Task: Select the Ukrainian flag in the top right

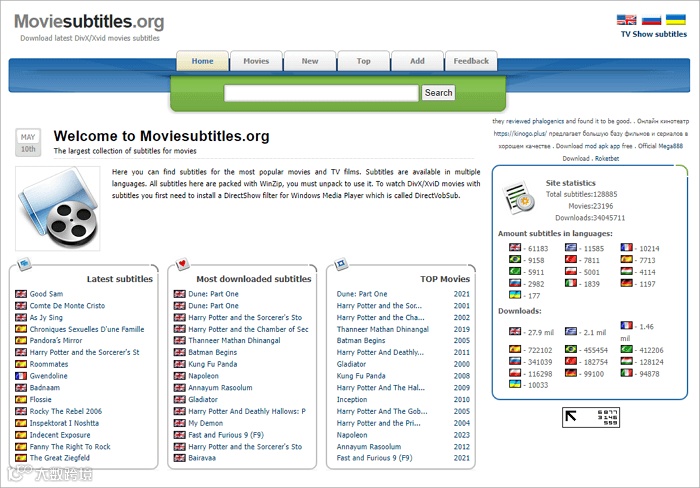Action: 676,20
